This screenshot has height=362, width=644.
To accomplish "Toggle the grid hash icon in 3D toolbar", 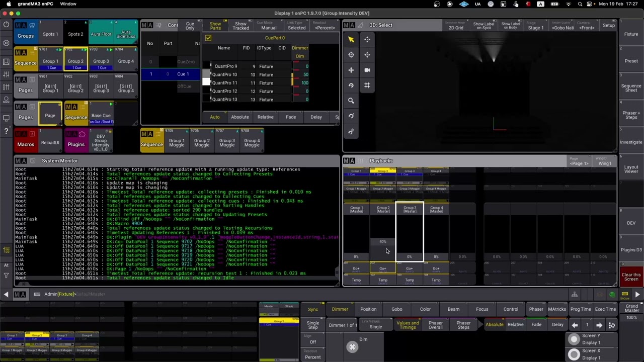I will tap(367, 85).
